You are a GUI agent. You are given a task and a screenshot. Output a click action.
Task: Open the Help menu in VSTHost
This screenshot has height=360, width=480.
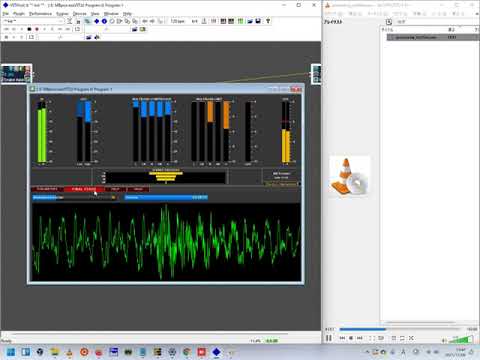point(127,14)
